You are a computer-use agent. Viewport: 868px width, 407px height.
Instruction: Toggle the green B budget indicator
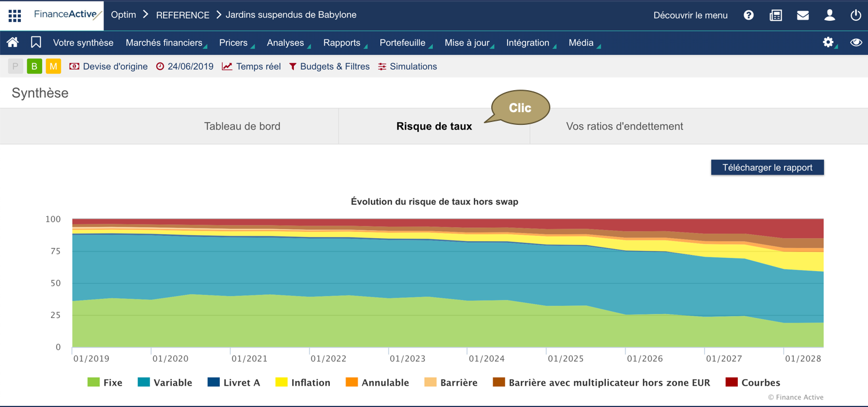(34, 66)
